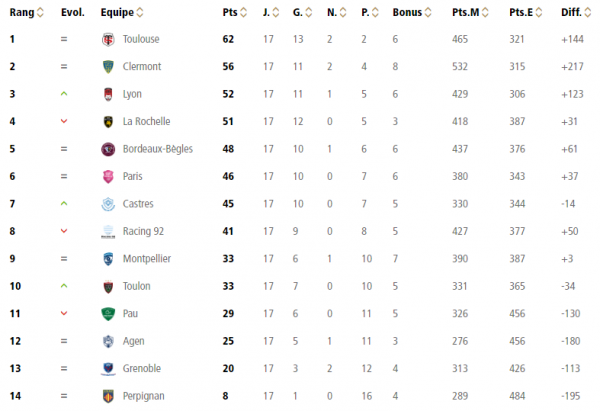Sort table by Rang column arrows

pyautogui.click(x=40, y=13)
